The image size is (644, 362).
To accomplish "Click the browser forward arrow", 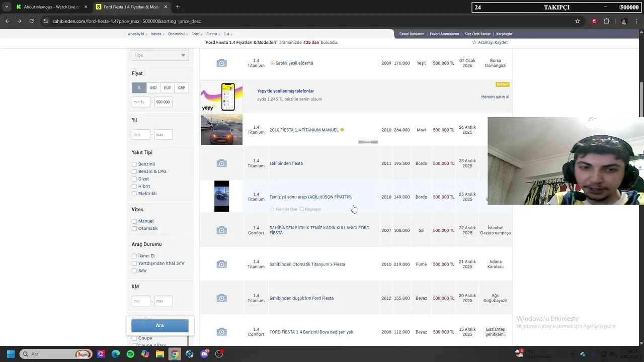I will point(19,21).
